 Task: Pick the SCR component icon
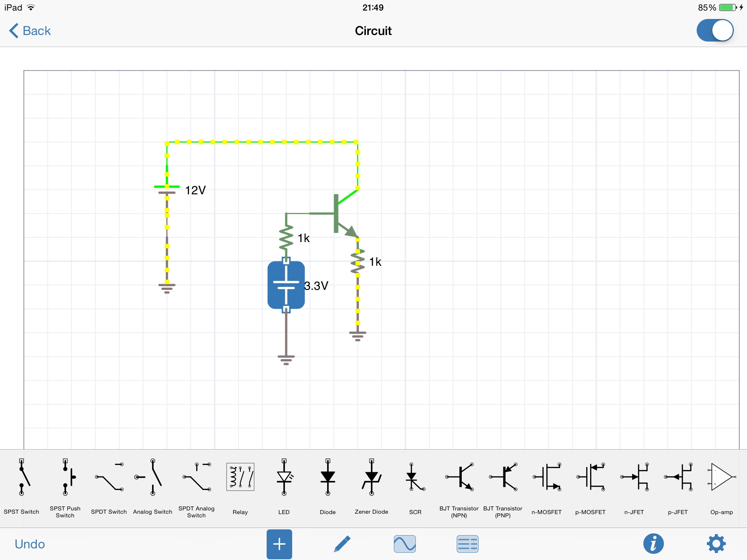pos(415,478)
